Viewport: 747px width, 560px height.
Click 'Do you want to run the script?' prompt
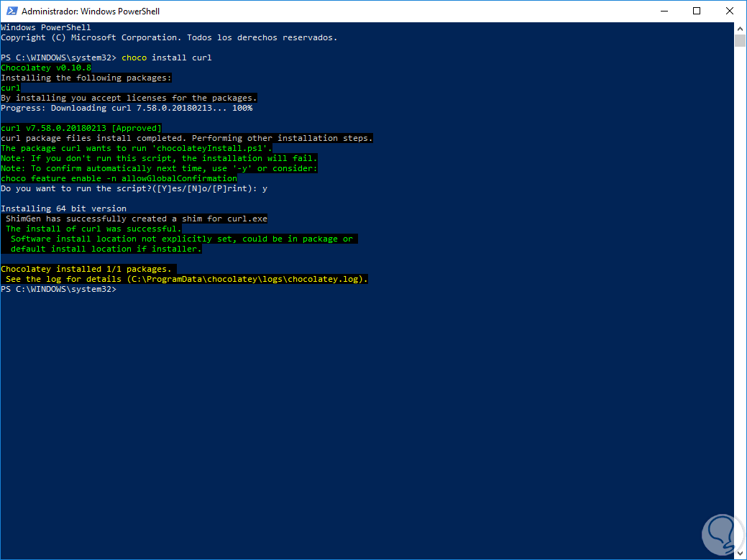click(134, 188)
